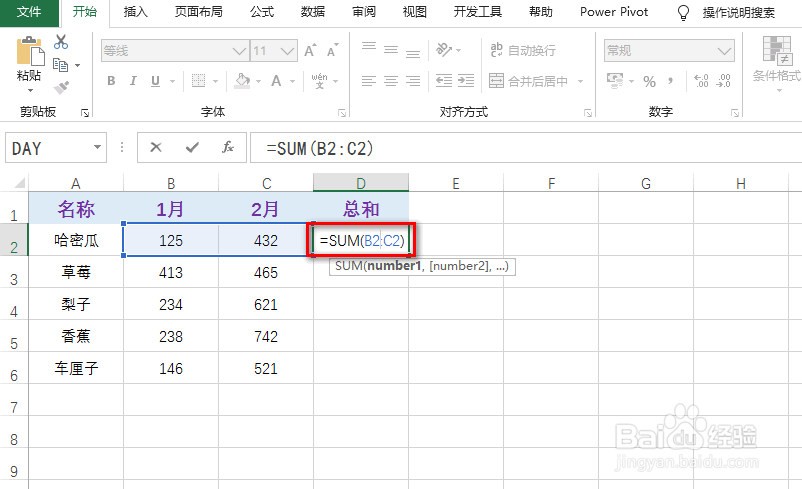Click the Copy icon

coord(60,65)
